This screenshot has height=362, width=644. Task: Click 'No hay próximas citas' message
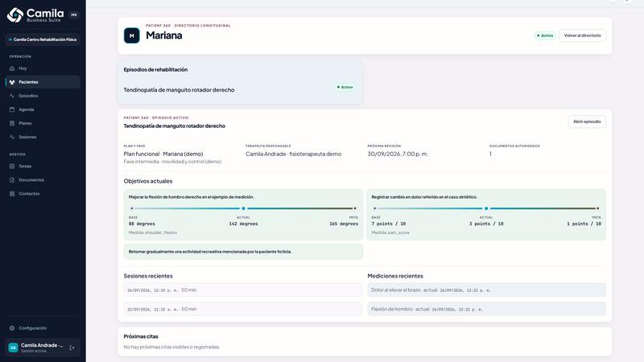(x=171, y=348)
